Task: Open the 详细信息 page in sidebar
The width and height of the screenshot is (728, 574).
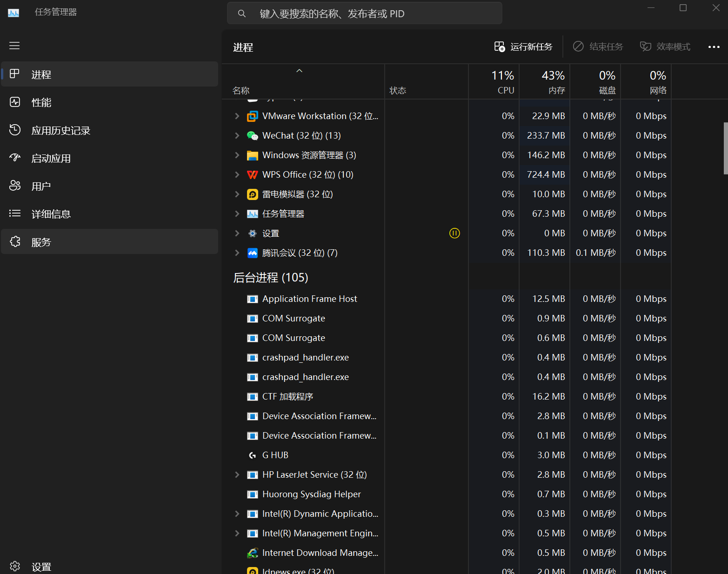Action: pyautogui.click(x=51, y=214)
